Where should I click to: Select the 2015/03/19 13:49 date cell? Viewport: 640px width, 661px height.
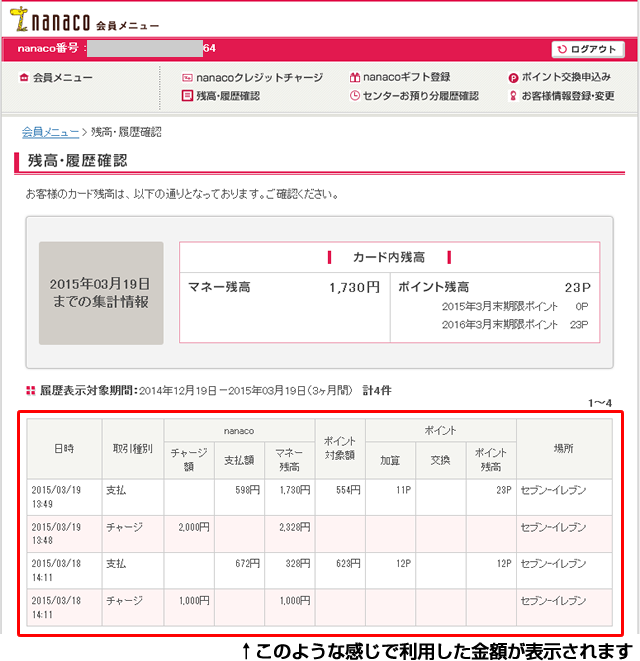click(64, 497)
